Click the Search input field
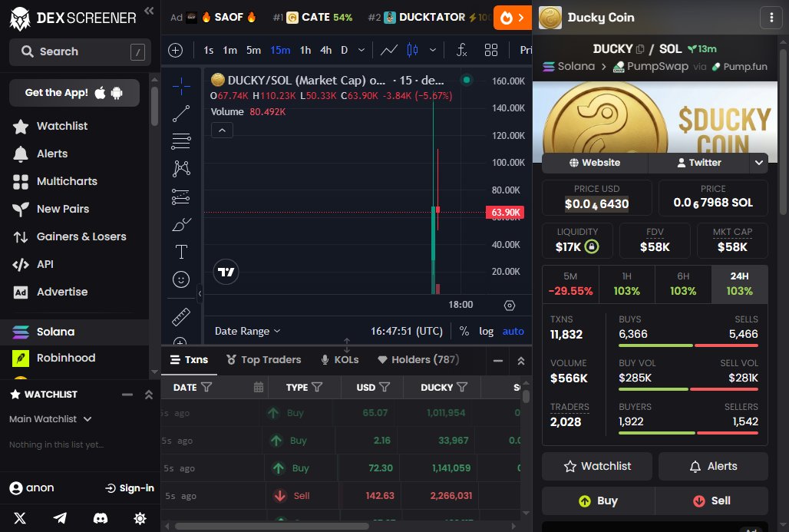This screenshot has height=532, width=789. pyautogui.click(x=80, y=52)
